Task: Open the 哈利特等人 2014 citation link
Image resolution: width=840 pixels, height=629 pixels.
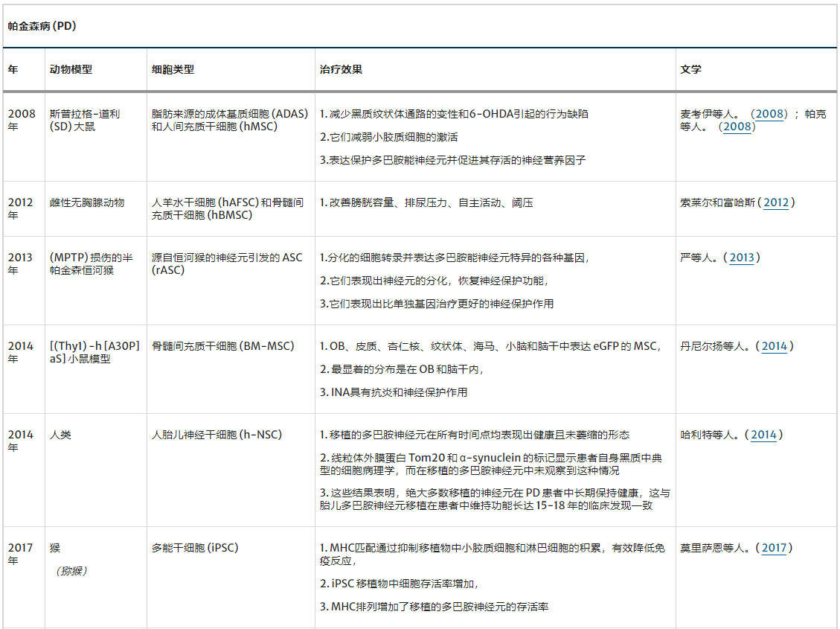Action: pos(763,435)
